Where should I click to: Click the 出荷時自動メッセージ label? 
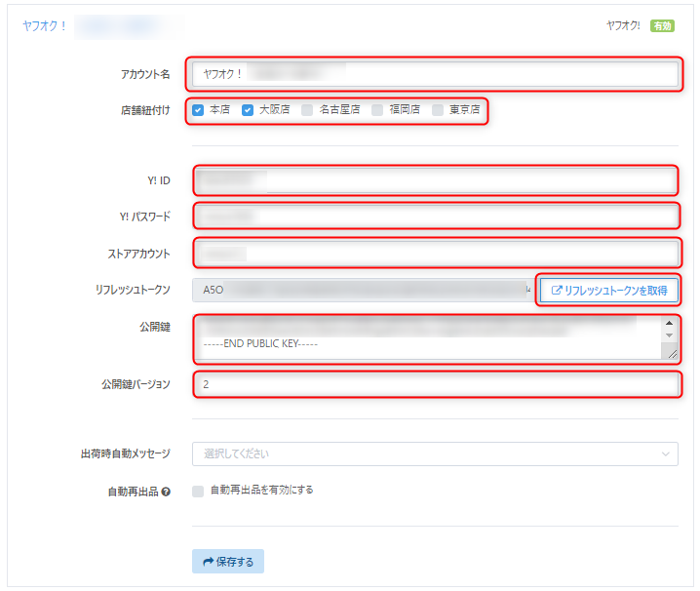(x=126, y=453)
